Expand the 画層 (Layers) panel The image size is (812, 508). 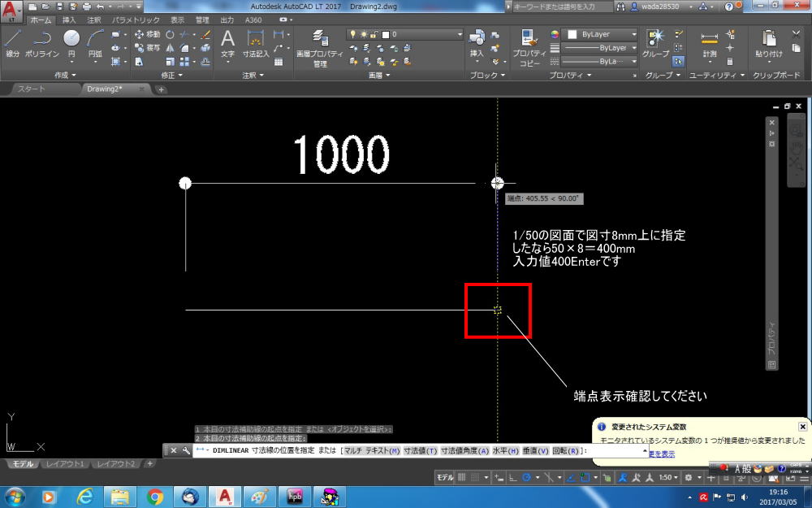click(379, 75)
